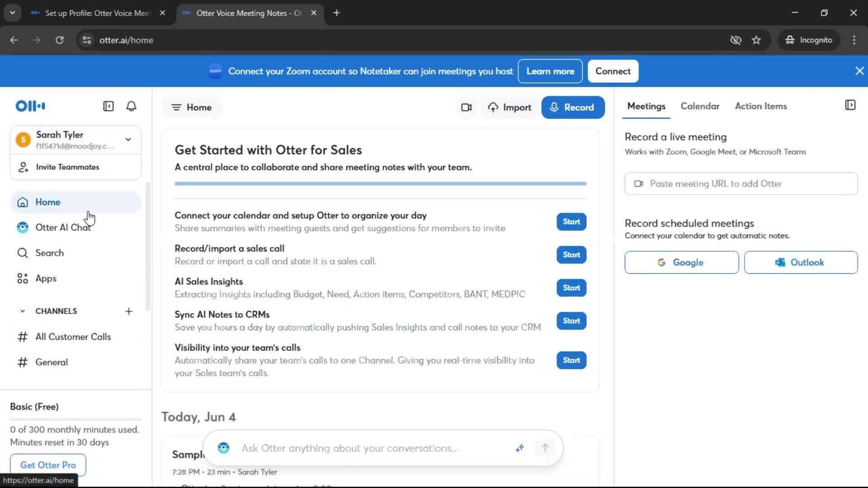This screenshot has width=868, height=488.
Task: Start 'Connect your calendar' setup step
Action: [571, 222]
